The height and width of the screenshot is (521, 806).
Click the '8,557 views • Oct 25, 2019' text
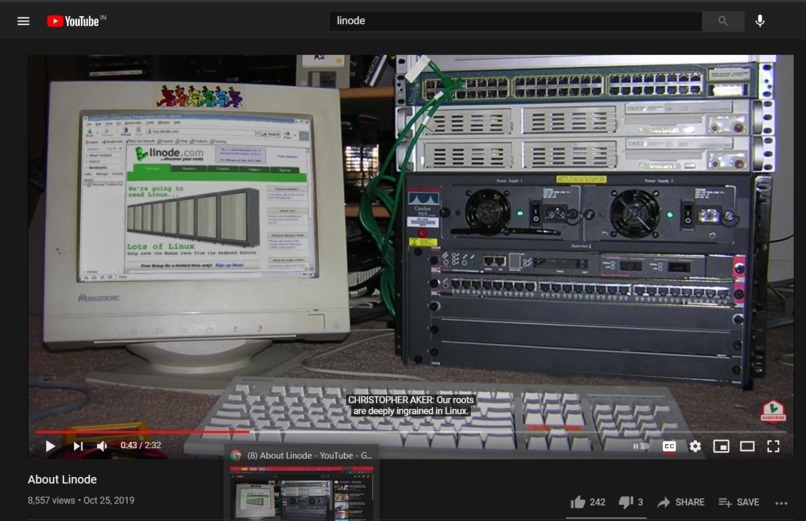(x=81, y=500)
